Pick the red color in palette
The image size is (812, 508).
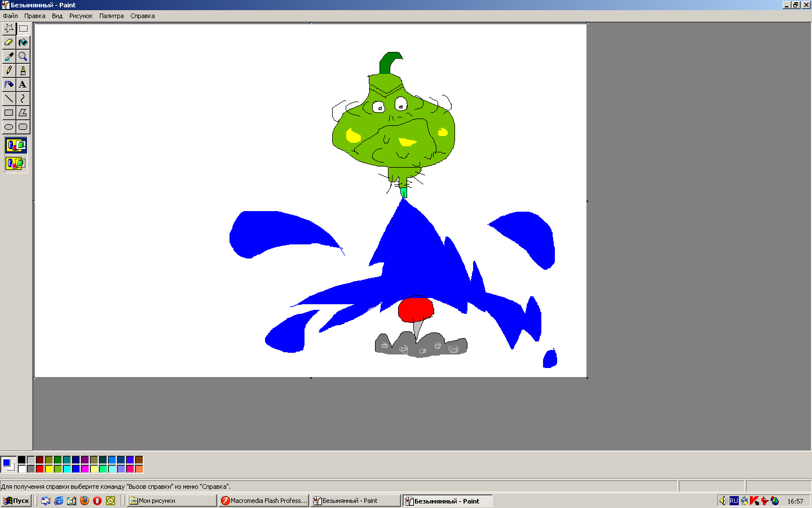(x=40, y=468)
